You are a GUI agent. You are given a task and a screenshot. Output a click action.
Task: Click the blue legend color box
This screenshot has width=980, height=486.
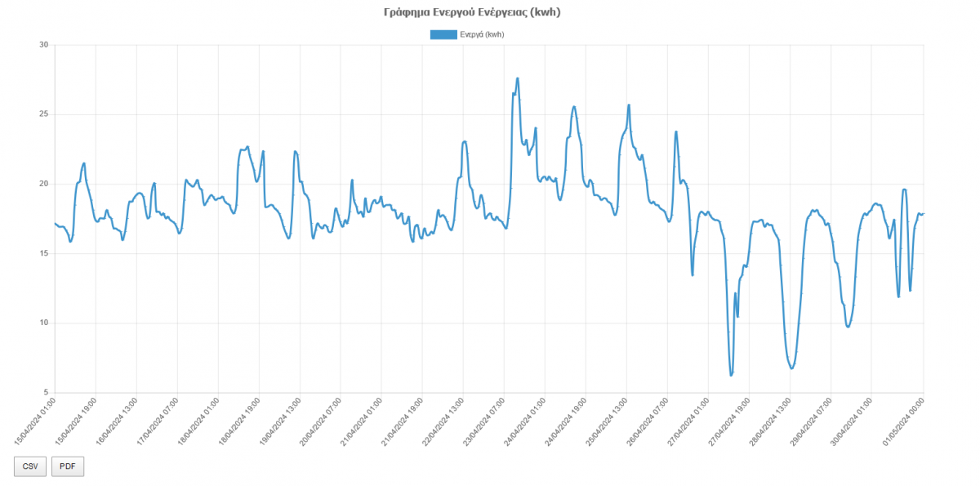click(x=443, y=34)
